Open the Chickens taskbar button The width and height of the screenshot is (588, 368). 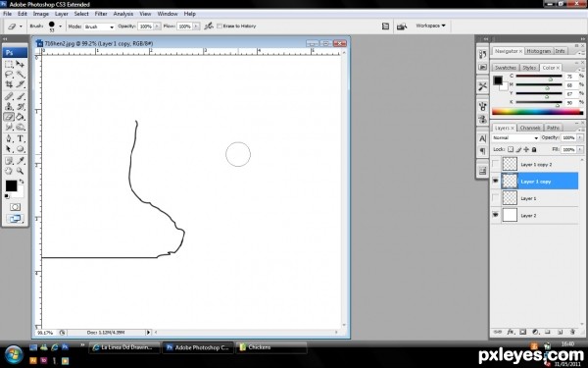271,347
